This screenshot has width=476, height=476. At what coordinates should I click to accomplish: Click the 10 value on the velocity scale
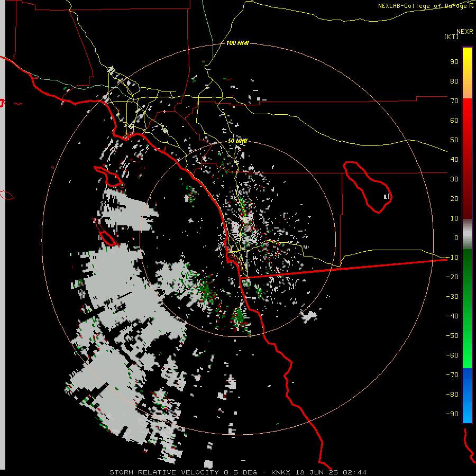coord(454,218)
